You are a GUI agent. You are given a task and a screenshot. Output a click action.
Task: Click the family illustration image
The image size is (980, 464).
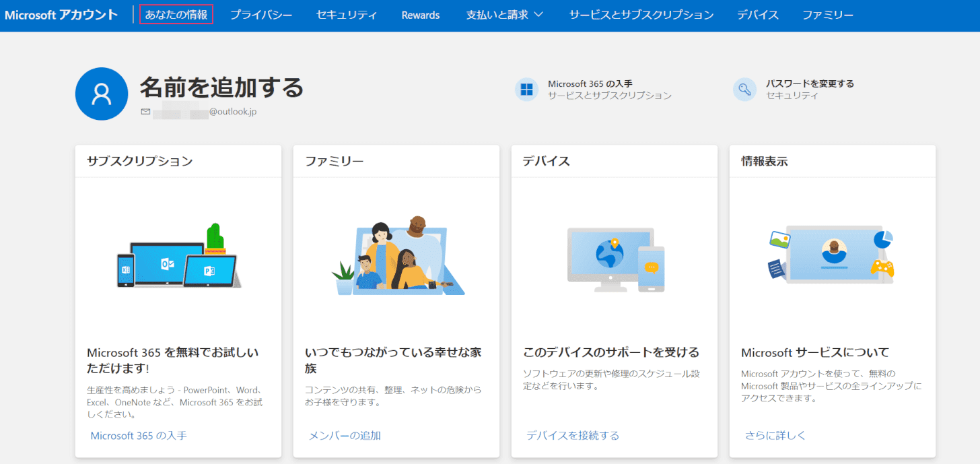(397, 256)
